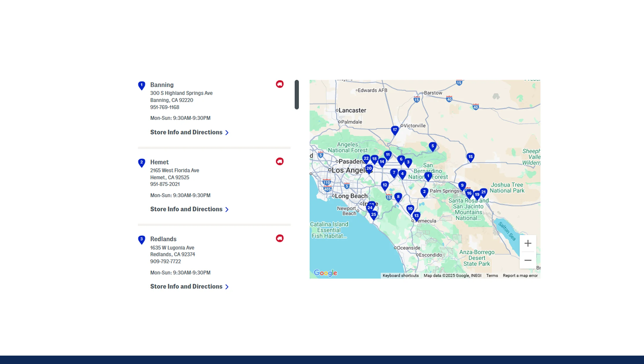The height and width of the screenshot is (364, 644).
Task: Zoom out with the minus button
Action: coord(528,260)
